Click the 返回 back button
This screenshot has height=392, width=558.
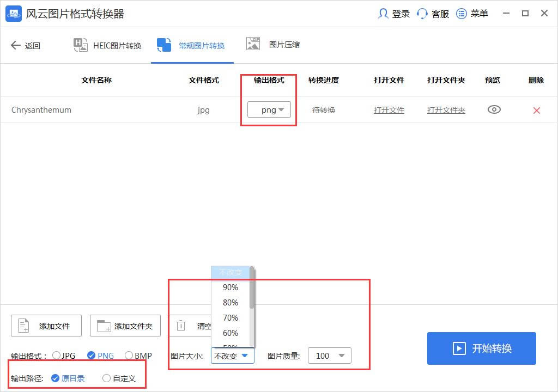click(26, 45)
